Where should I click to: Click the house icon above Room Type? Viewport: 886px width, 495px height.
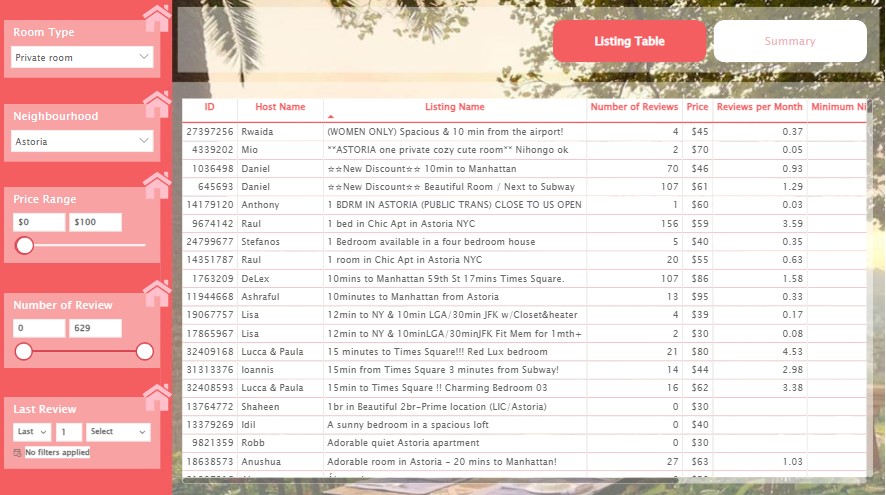tap(156, 18)
